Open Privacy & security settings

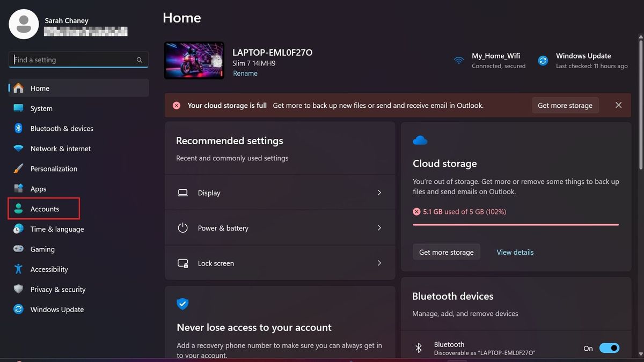point(78,289)
